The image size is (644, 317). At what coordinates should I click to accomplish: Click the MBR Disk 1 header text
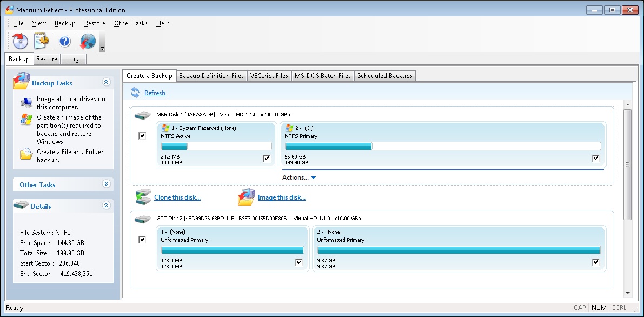tap(224, 114)
